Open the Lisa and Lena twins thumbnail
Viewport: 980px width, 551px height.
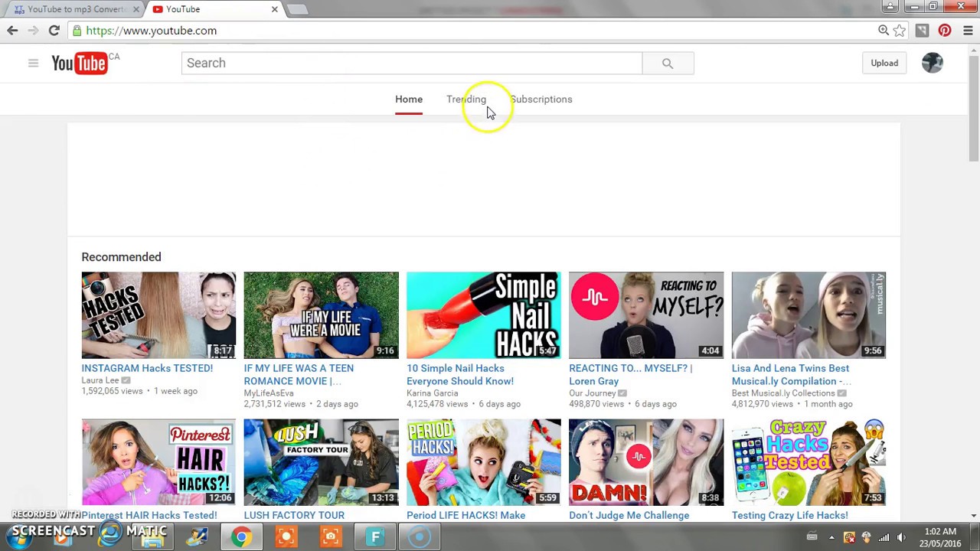(x=808, y=315)
